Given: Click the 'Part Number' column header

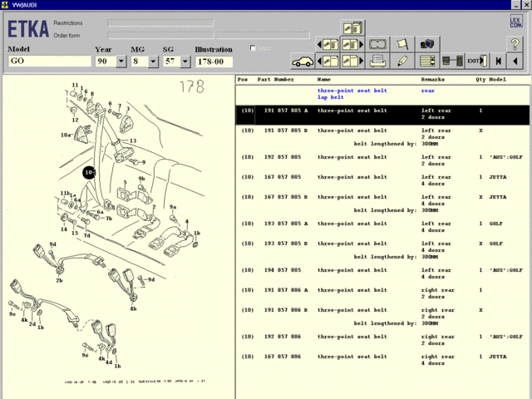Looking at the screenshot, I should click(275, 80).
